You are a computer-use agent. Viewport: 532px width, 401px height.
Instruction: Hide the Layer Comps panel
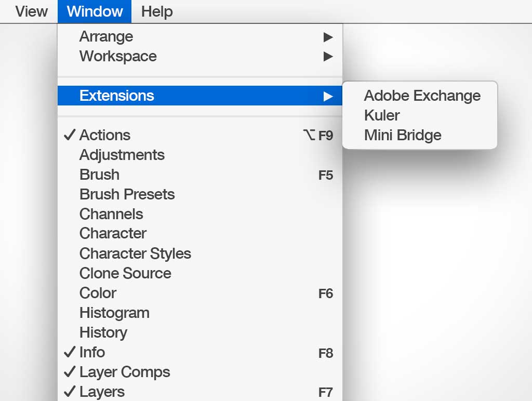[x=124, y=372]
